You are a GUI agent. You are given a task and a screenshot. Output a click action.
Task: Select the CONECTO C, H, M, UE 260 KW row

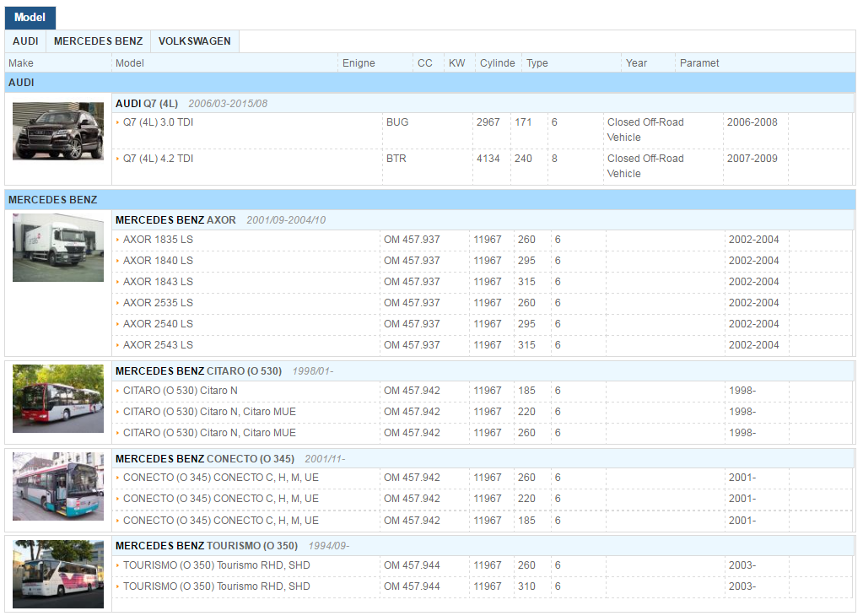tap(483, 478)
